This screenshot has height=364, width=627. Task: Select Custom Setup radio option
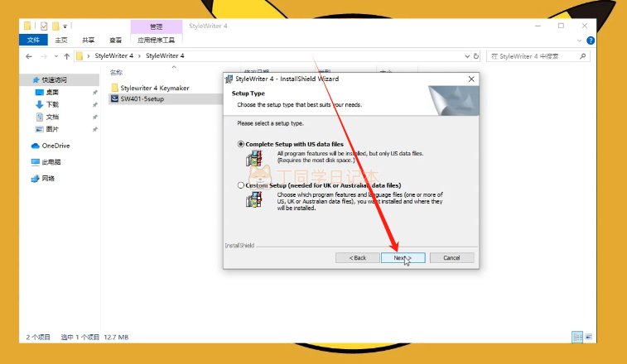point(241,185)
